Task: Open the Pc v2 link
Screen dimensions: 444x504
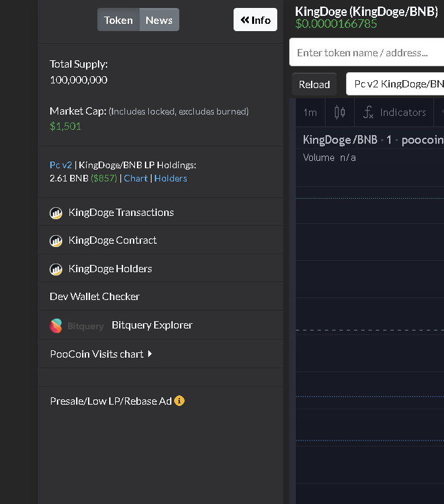Action: 61,165
